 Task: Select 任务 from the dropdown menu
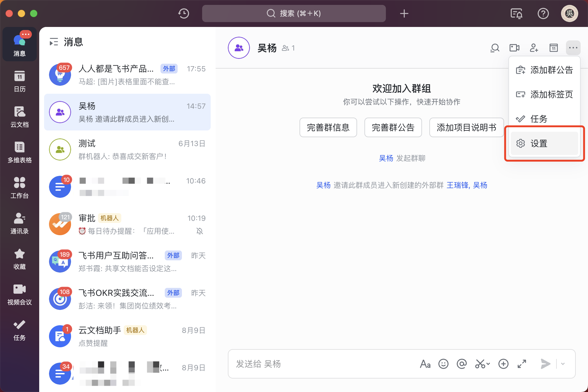[545, 119]
